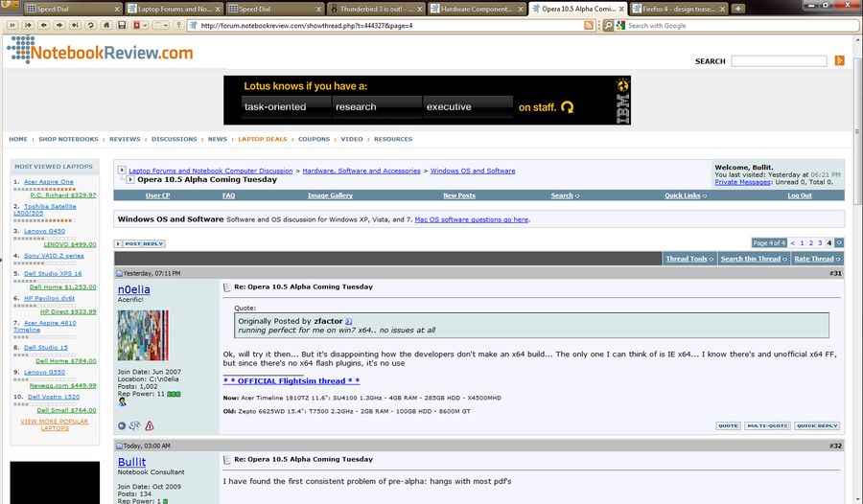
Task: Open the New Posts link
Action: pyautogui.click(x=459, y=195)
